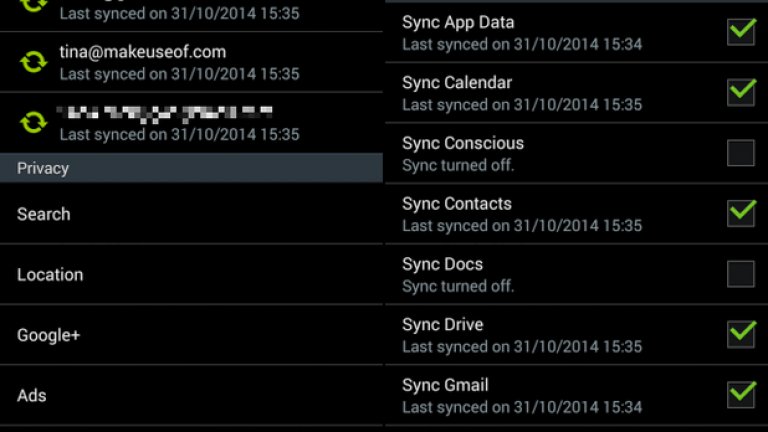The height and width of the screenshot is (432, 768).
Task: Enable the Sync Docs checkbox
Action: pyautogui.click(x=741, y=274)
